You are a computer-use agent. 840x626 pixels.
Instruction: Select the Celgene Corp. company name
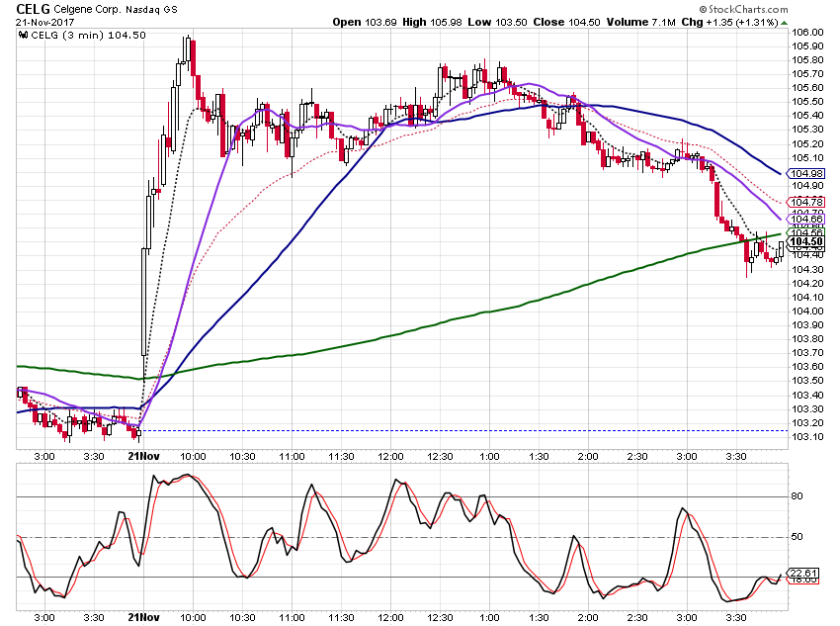(87, 10)
